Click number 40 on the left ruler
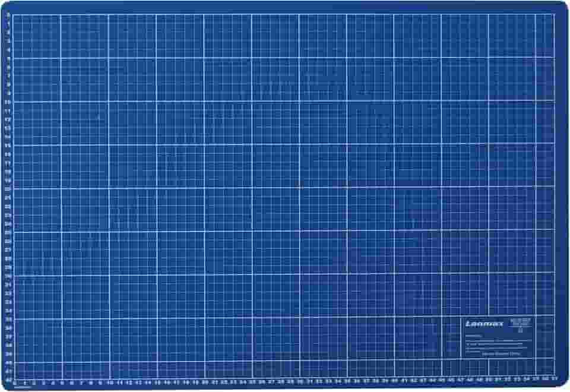This screenshot has width=570, height=392. [8, 362]
